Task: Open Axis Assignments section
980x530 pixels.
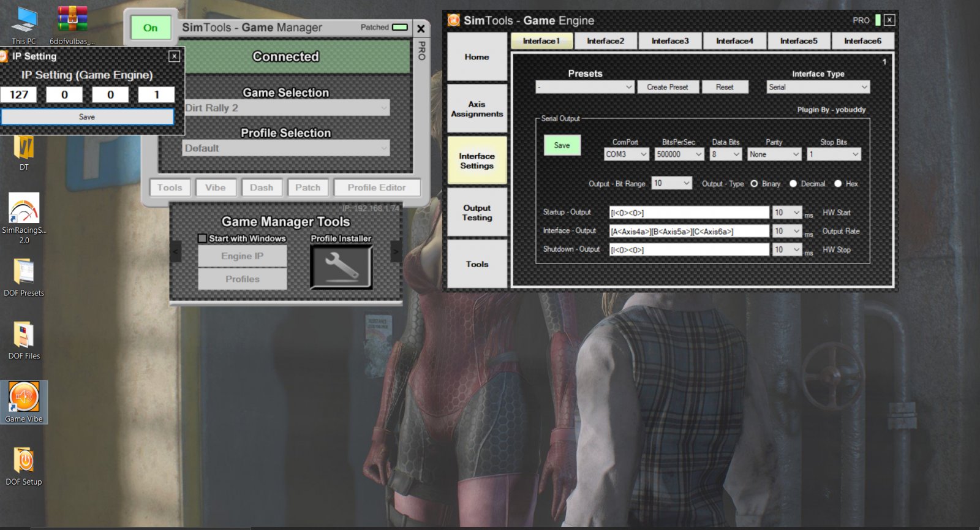Action: pyautogui.click(x=477, y=109)
